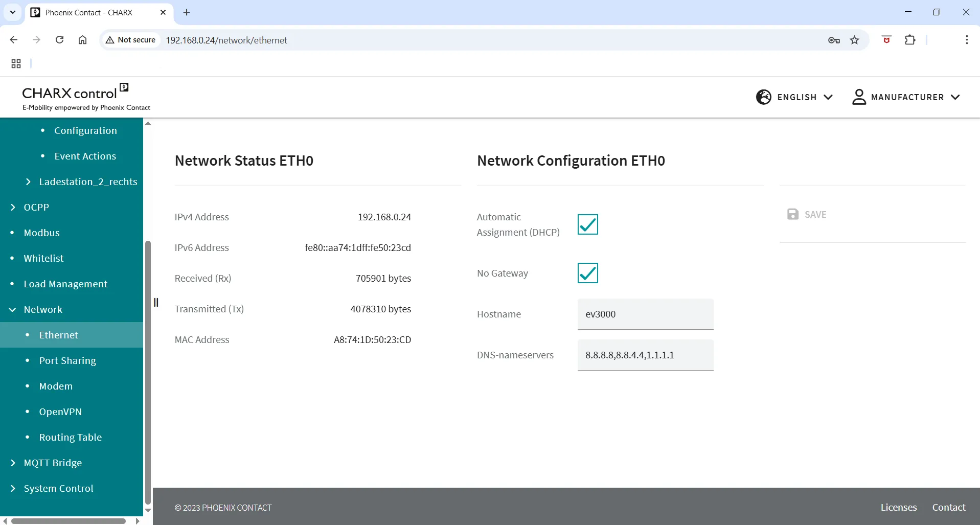Click sidebar scroll up arrow
The height and width of the screenshot is (525, 980).
pyautogui.click(x=148, y=123)
